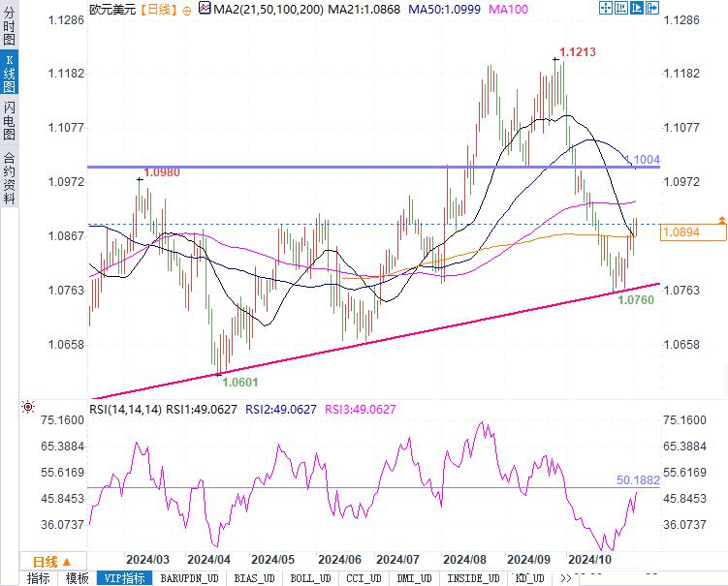Click the 1.0601 low price label
Image resolution: width=728 pixels, height=586 pixels.
pos(239,383)
